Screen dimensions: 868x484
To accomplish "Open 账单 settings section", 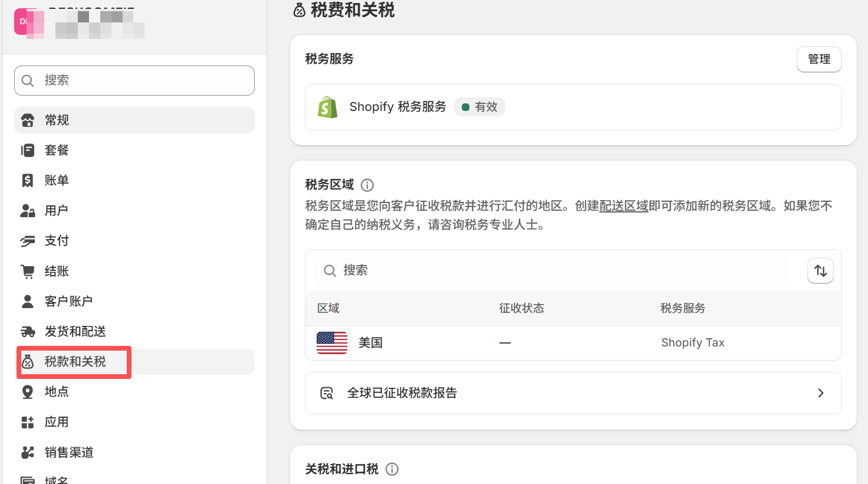I will (134, 181).
